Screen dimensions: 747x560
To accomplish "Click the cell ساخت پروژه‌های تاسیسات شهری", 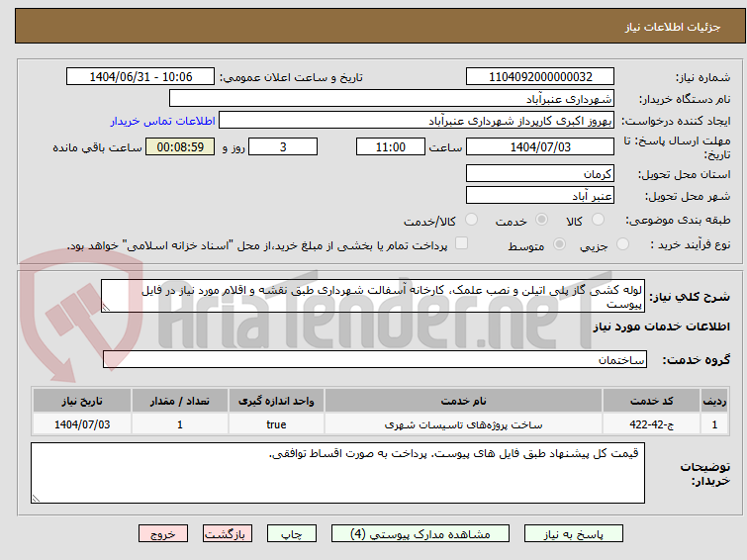I will (x=464, y=424).
